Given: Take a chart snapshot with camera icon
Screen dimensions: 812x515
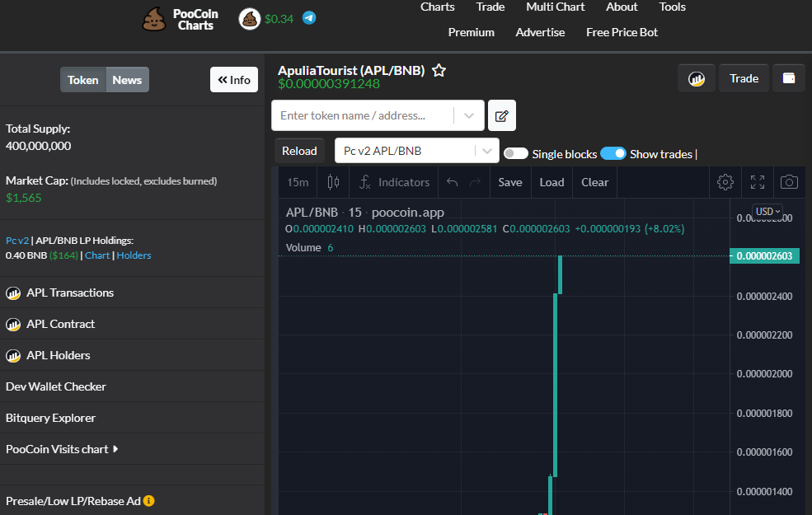Looking at the screenshot, I should (x=789, y=182).
